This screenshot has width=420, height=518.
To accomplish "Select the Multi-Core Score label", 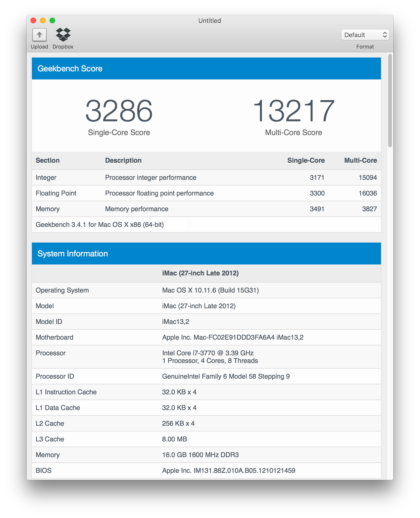I will [293, 132].
